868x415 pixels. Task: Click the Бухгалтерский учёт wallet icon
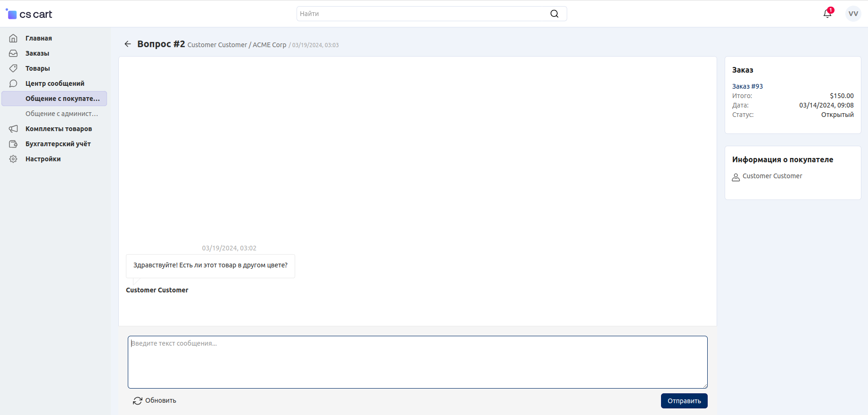click(x=13, y=144)
